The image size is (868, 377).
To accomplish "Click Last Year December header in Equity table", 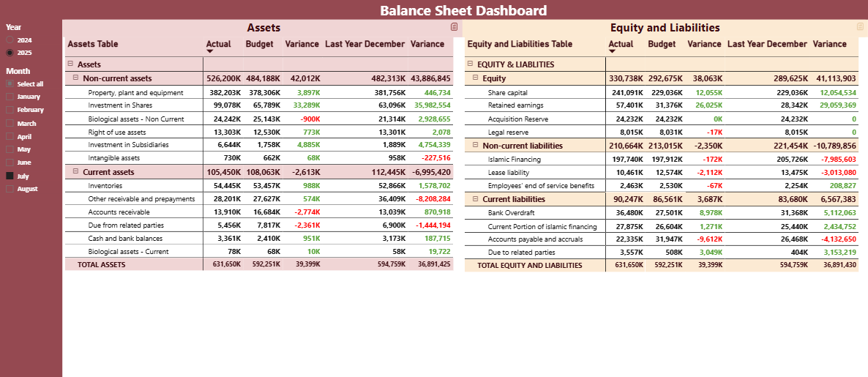I will 767,44.
